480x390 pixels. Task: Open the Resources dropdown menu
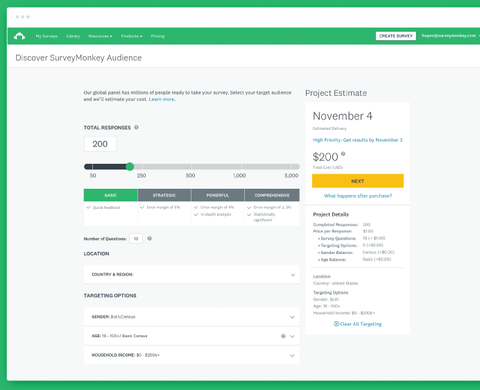tap(100, 36)
